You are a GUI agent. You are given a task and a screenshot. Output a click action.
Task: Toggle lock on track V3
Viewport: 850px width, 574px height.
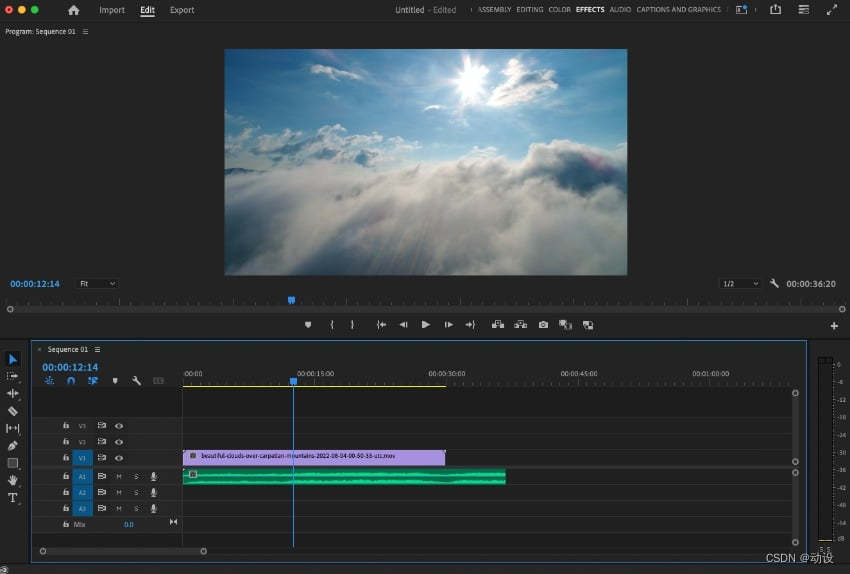click(66, 426)
